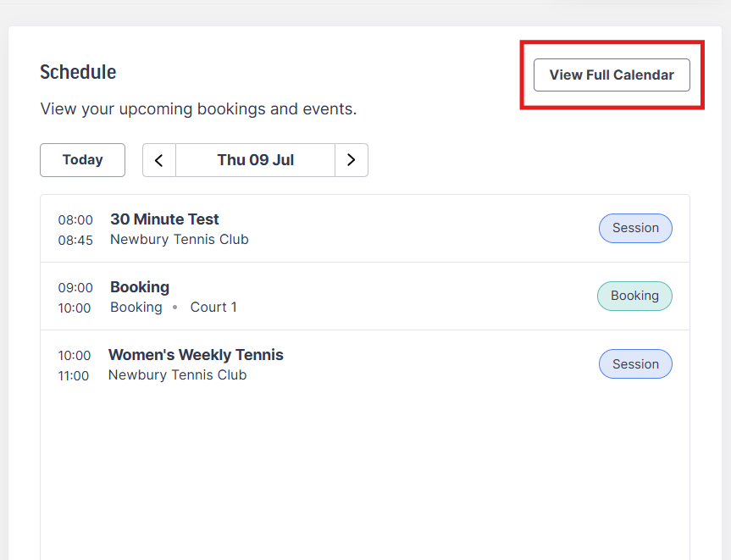
Task: Select the Session badge for 30 Minute Test
Action: 635,228
